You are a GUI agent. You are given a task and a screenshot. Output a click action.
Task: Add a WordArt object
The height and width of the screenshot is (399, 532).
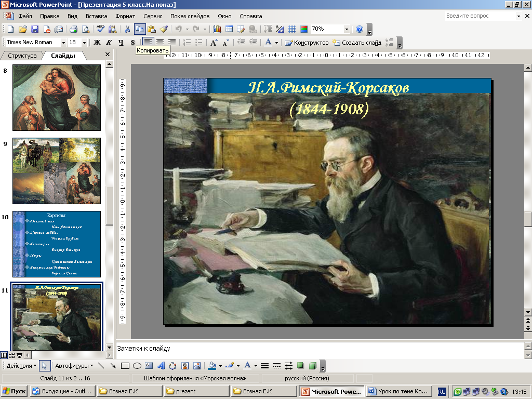tap(161, 366)
